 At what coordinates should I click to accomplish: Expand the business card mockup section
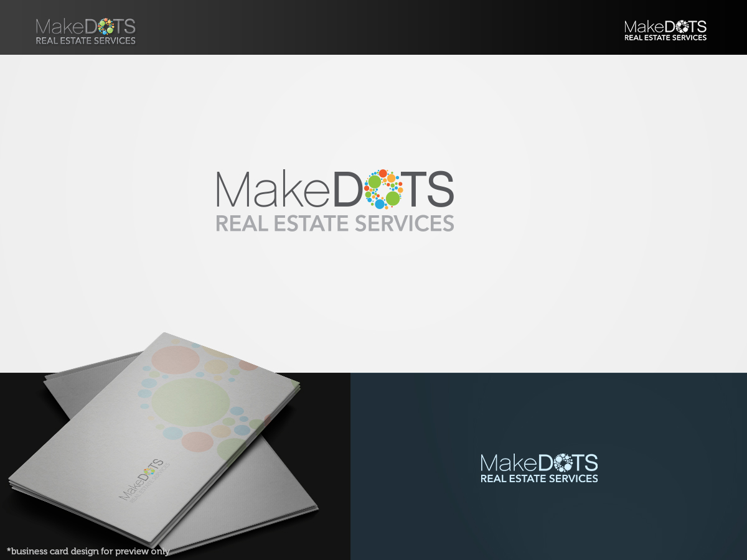click(x=174, y=436)
